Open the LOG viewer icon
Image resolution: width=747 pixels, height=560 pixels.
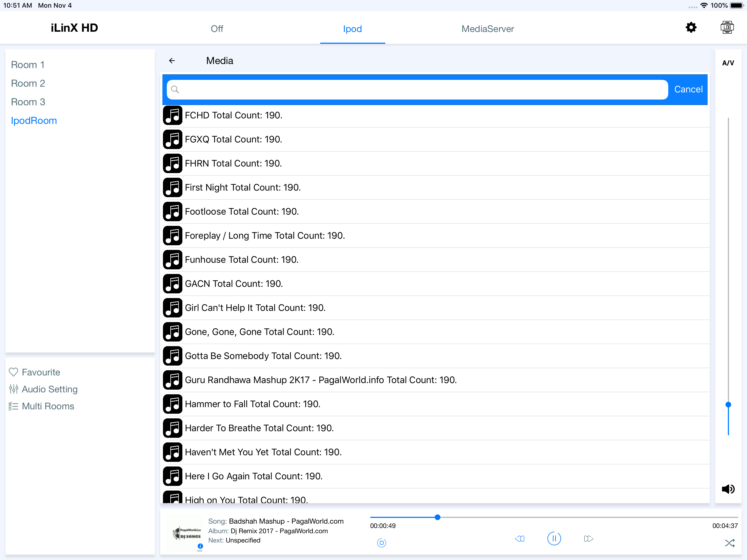(x=727, y=28)
